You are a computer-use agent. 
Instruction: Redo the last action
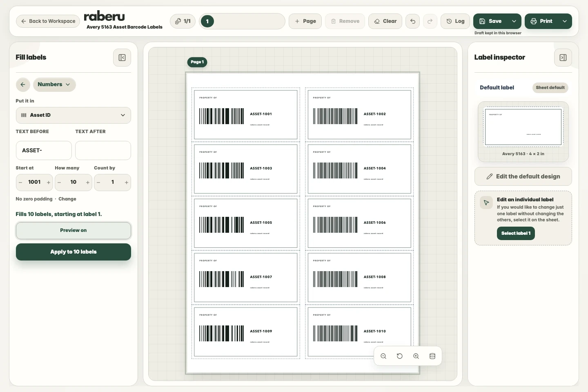(430, 21)
